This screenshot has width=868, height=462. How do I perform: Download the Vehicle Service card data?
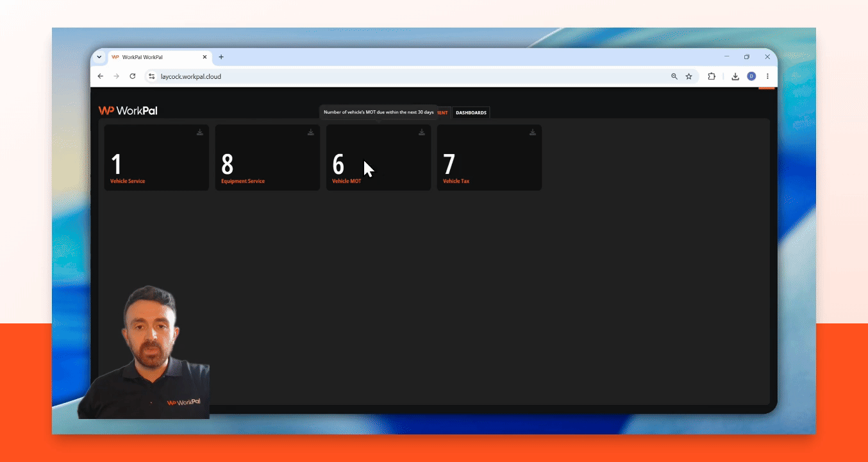tap(200, 132)
